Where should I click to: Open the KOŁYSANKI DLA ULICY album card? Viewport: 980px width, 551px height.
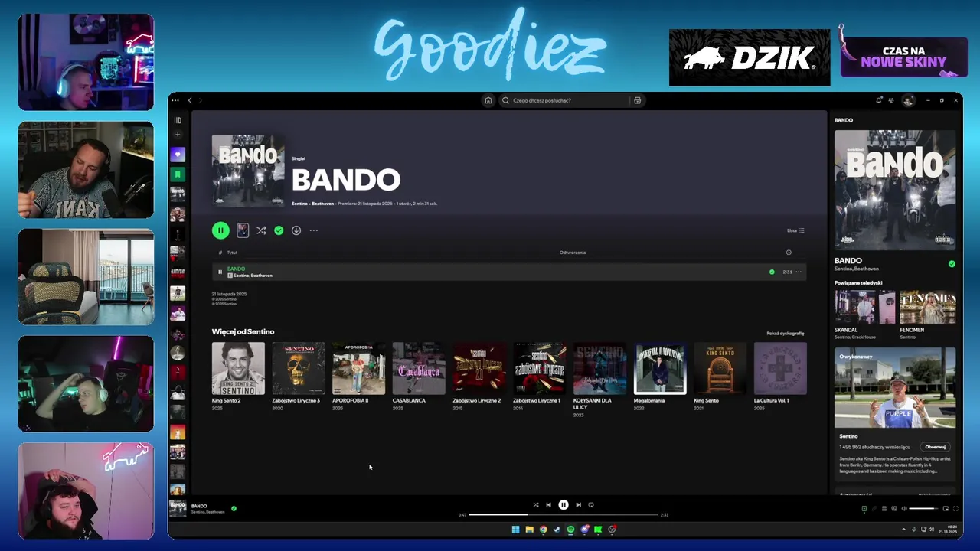coord(599,380)
